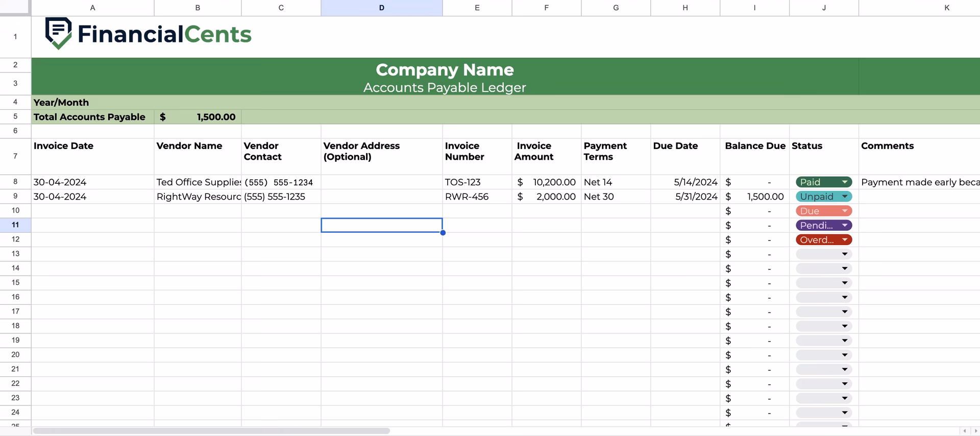Viewport: 980px width, 436px height.
Task: Open the empty status dropdown in row 20
Action: (823, 355)
